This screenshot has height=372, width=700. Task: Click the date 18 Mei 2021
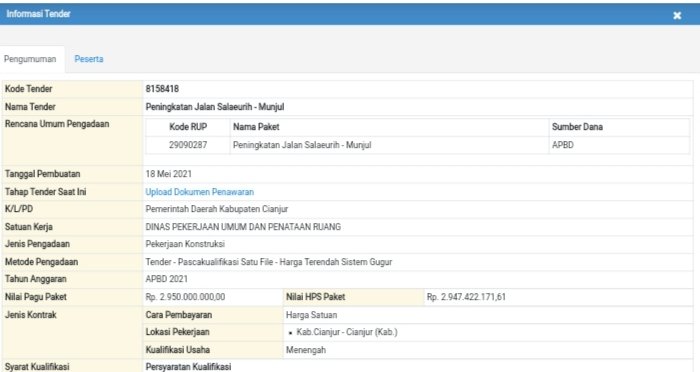coord(168,174)
